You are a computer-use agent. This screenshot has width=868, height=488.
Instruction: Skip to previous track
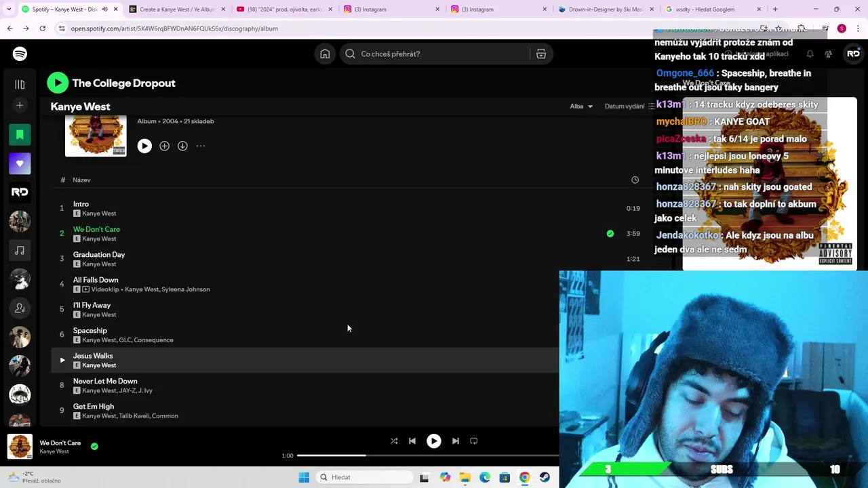point(412,441)
